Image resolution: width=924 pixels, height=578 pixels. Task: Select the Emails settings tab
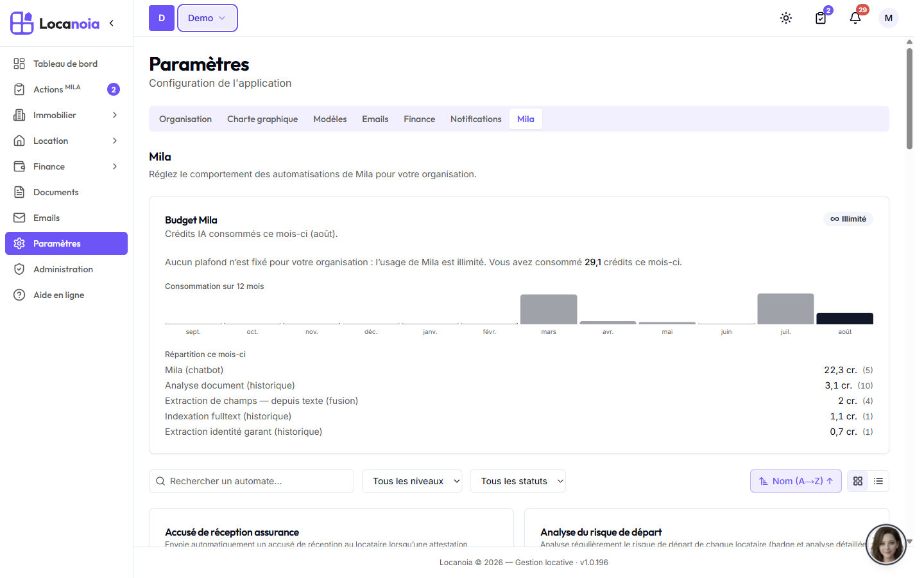[375, 119]
